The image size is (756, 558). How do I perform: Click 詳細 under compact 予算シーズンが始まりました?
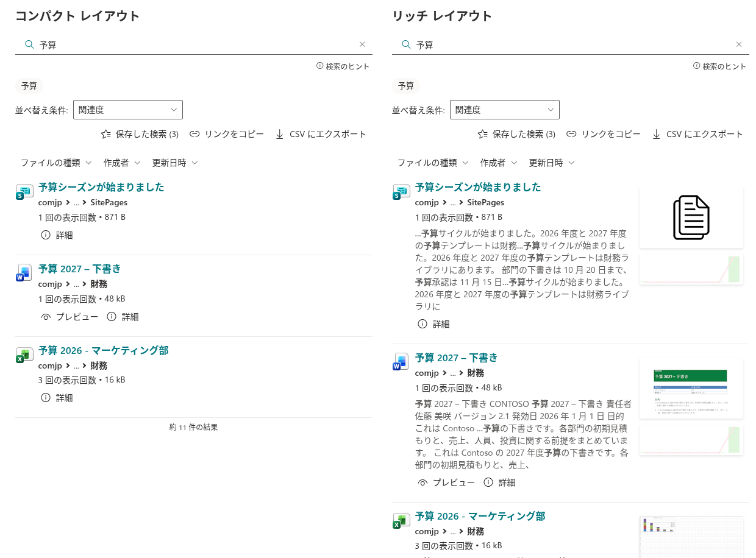click(x=57, y=235)
